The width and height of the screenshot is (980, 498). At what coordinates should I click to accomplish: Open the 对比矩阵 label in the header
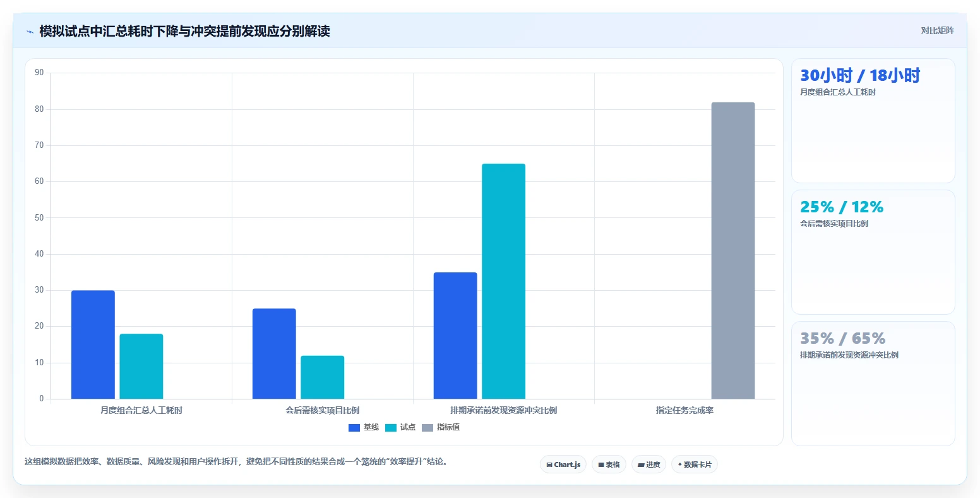coord(937,30)
